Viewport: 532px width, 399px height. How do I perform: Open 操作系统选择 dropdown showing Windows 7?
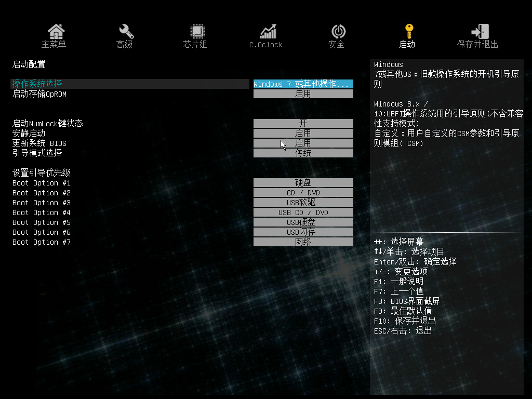point(303,84)
